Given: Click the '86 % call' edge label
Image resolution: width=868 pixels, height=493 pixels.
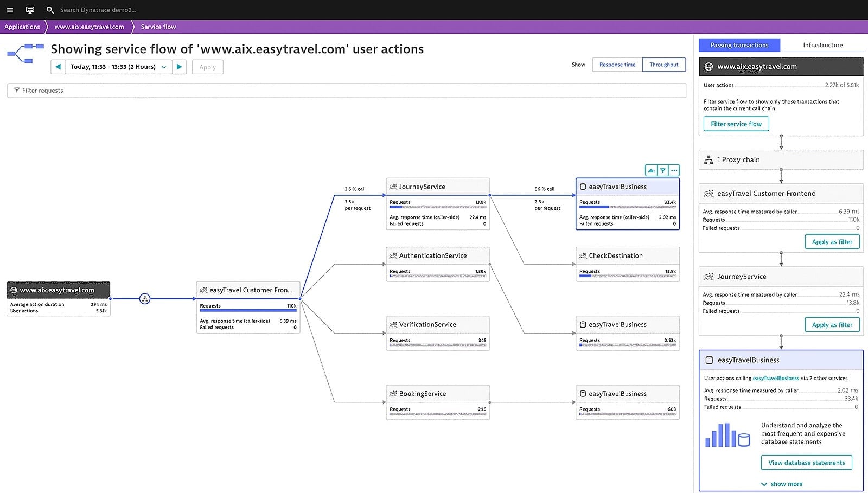Looking at the screenshot, I should tap(545, 189).
